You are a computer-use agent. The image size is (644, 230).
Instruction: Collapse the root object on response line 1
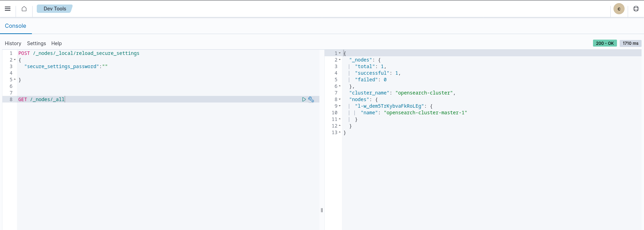340,53
